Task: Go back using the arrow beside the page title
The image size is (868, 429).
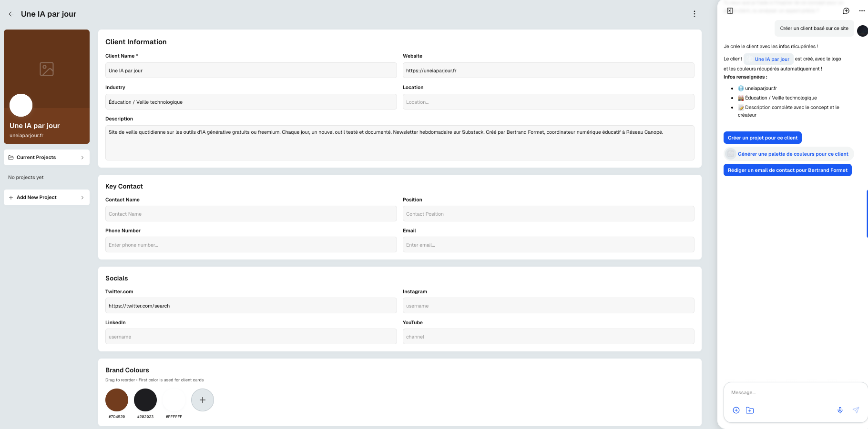Action: [x=11, y=14]
